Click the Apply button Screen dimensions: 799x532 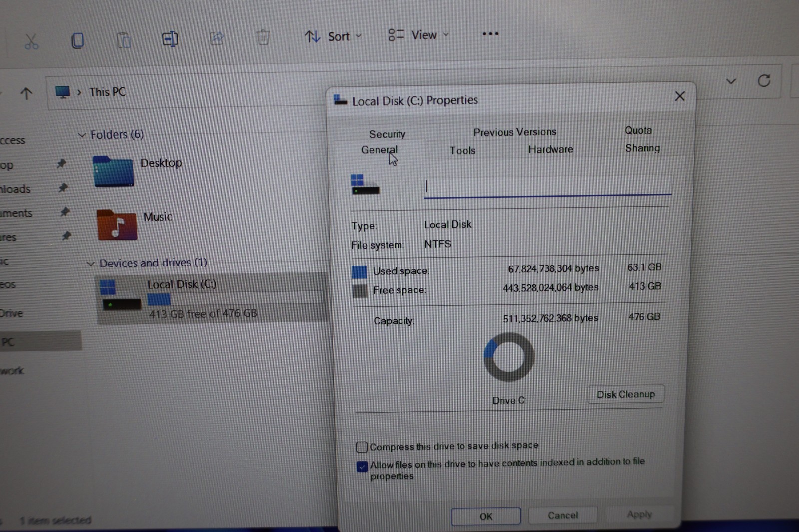tap(639, 514)
